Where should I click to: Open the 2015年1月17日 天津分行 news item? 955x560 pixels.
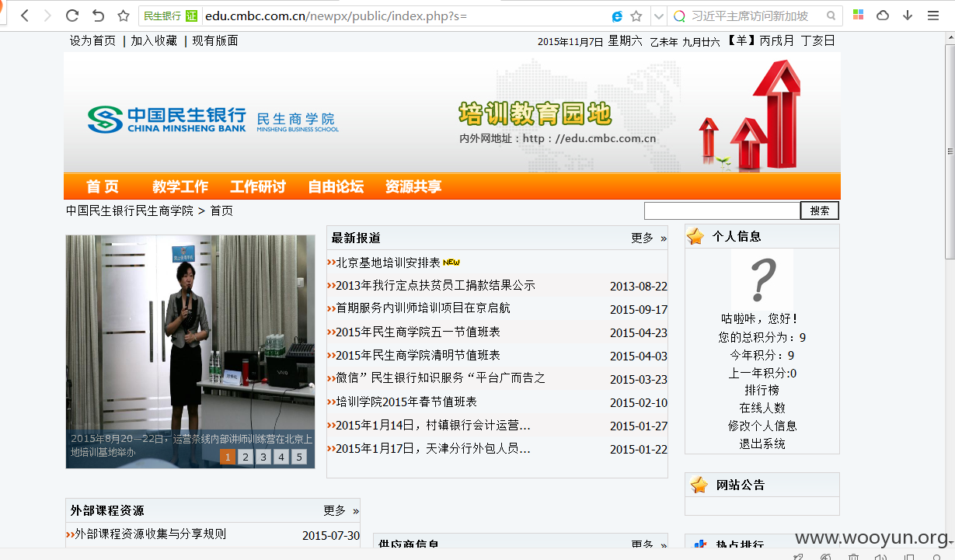pos(434,449)
